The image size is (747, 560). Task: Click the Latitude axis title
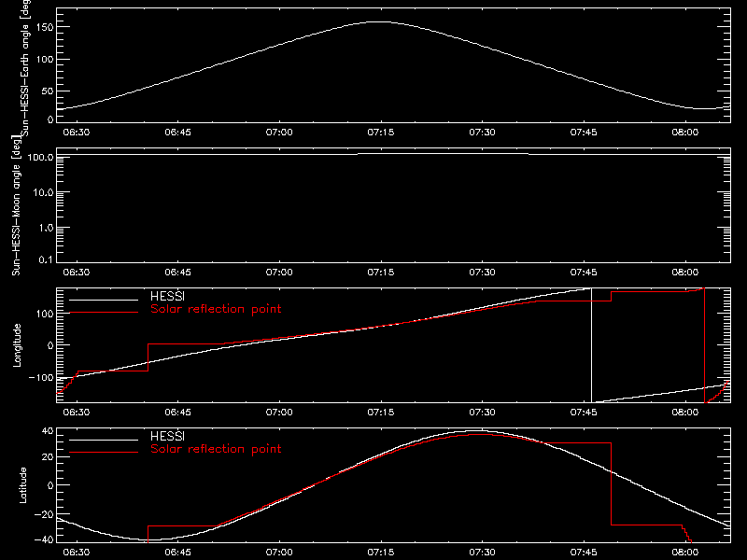point(22,485)
